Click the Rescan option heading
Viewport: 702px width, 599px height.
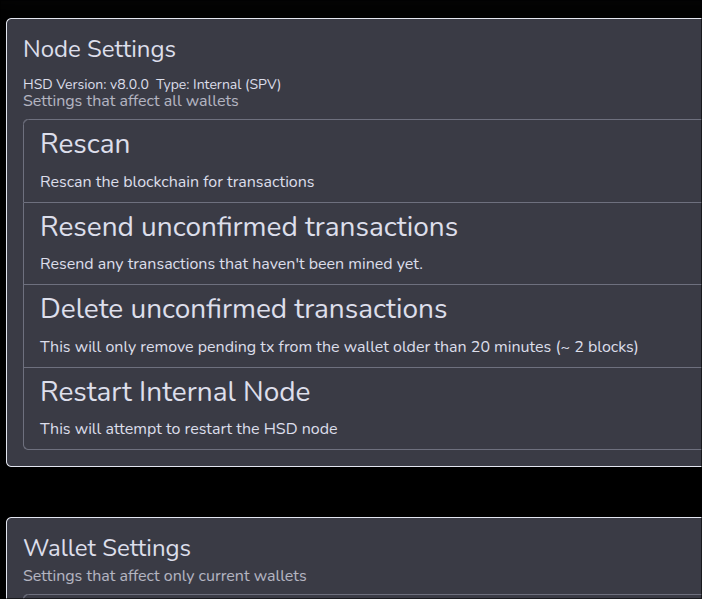[x=85, y=144]
